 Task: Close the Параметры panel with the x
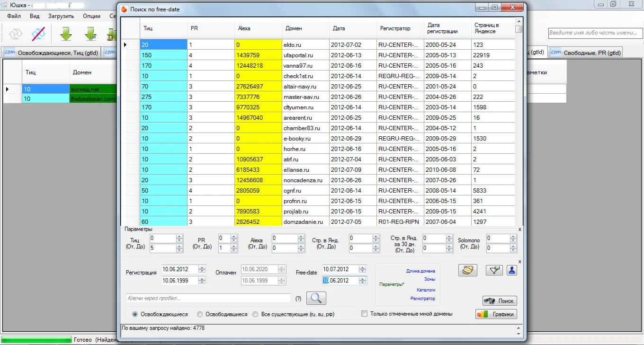click(519, 230)
